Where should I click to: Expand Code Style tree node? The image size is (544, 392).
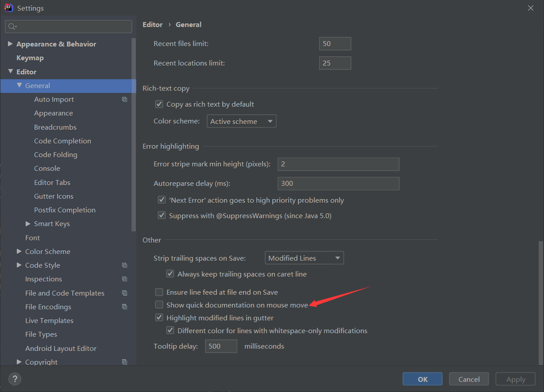(19, 265)
